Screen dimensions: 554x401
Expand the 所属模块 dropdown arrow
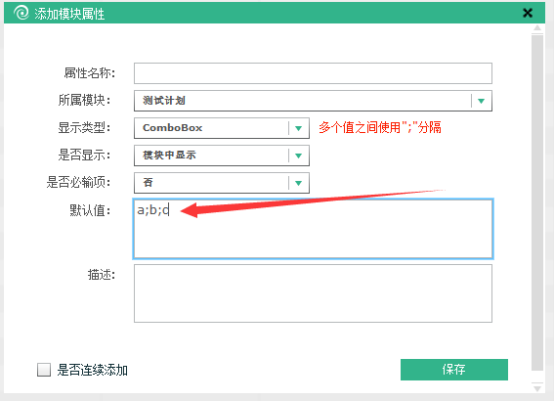point(481,101)
